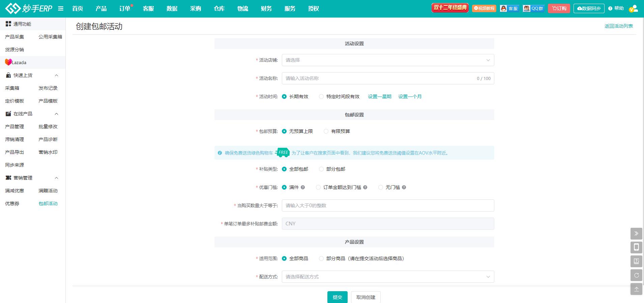Choose 有限预算 radio button
Screen dimensions: 644x303
click(x=326, y=131)
